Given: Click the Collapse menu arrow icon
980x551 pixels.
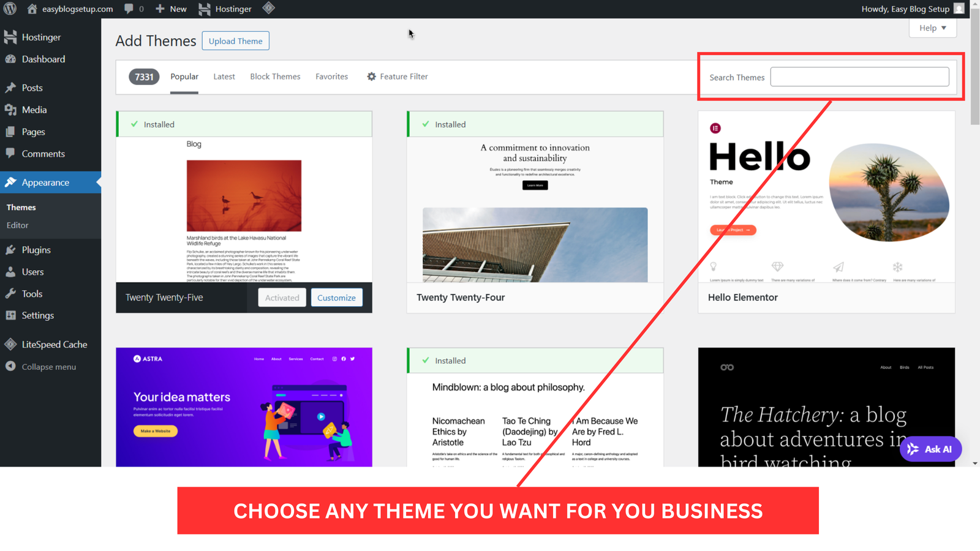Looking at the screenshot, I should (10, 366).
